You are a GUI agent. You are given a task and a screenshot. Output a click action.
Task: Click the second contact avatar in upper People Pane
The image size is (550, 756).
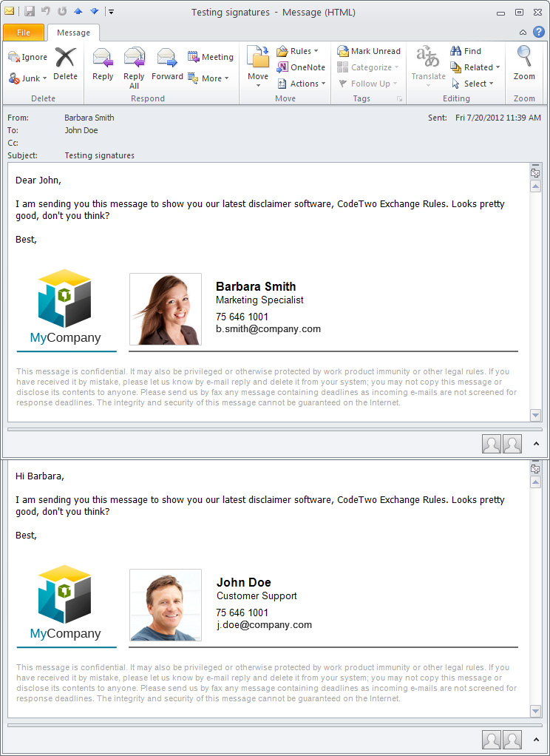coord(512,444)
